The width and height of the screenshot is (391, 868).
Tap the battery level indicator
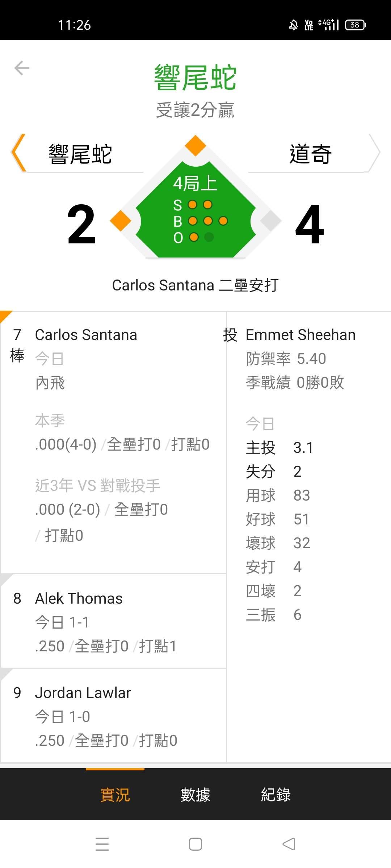(x=356, y=25)
